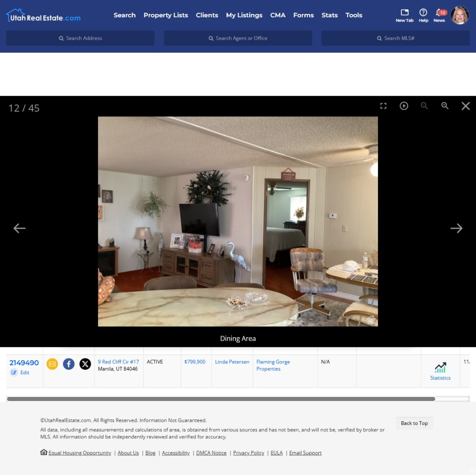Open the Help question mark icon
Image resolution: width=476 pixels, height=475 pixels.
pos(423,13)
